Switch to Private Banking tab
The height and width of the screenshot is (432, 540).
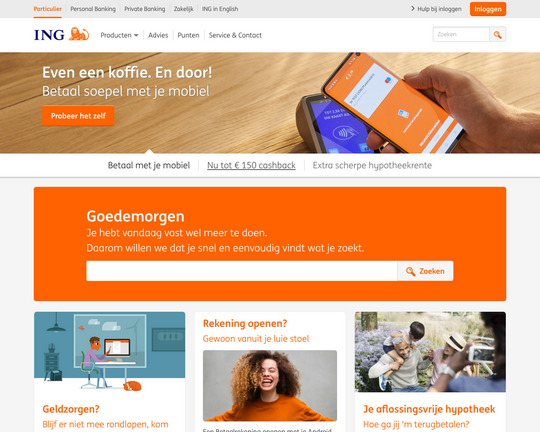(145, 9)
